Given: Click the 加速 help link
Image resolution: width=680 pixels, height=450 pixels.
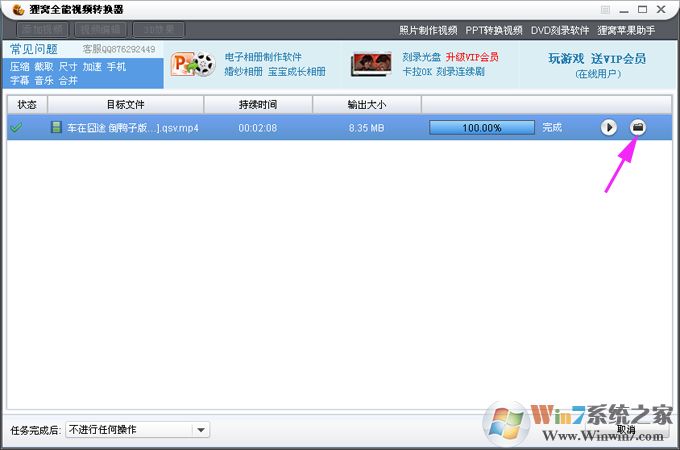Looking at the screenshot, I should 92,66.
